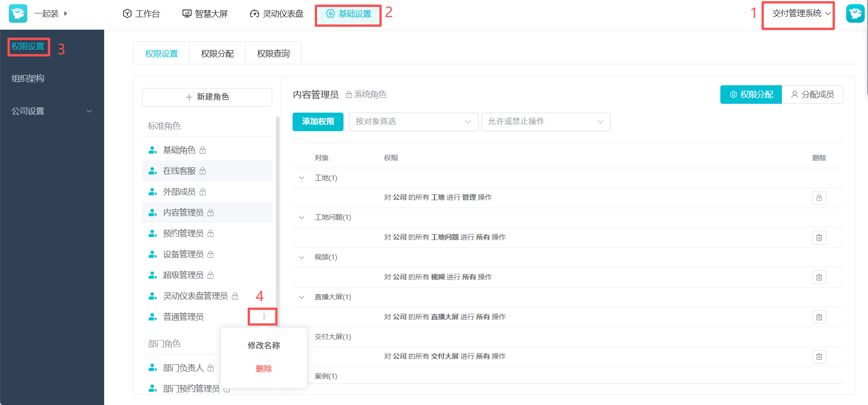
Task: Click the 对象 column header
Action: click(x=322, y=158)
